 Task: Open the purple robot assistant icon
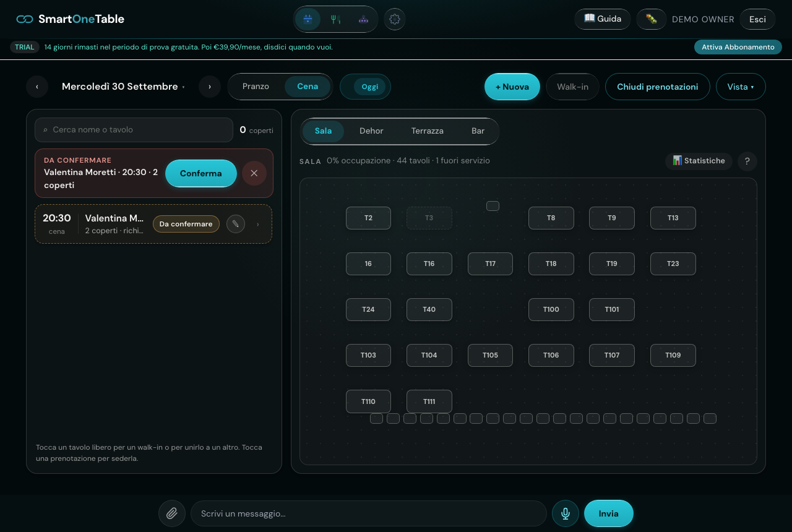coord(363,19)
